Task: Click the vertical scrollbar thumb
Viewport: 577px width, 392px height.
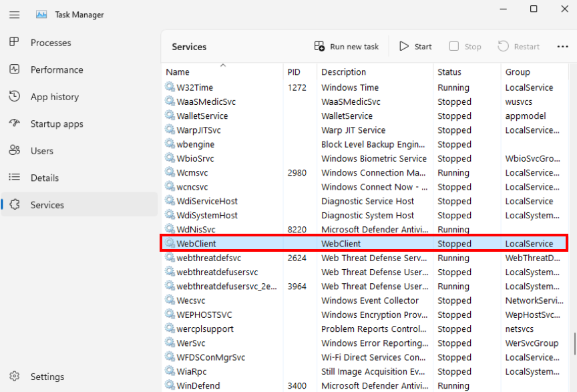Action: pyautogui.click(x=574, y=344)
